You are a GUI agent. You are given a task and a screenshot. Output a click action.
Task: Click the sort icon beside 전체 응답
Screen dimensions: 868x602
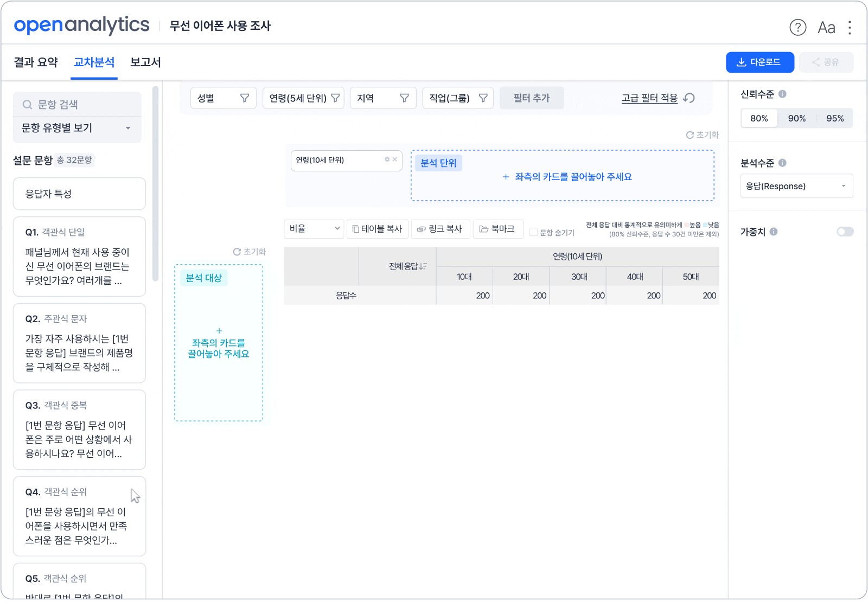point(423,266)
